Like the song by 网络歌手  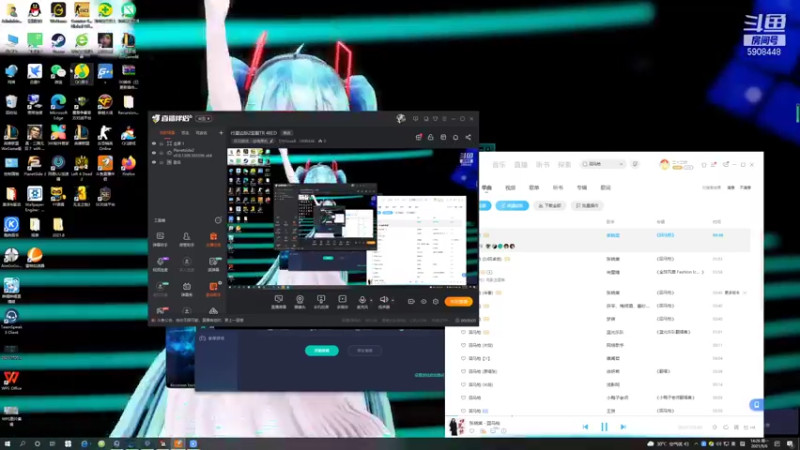click(463, 345)
